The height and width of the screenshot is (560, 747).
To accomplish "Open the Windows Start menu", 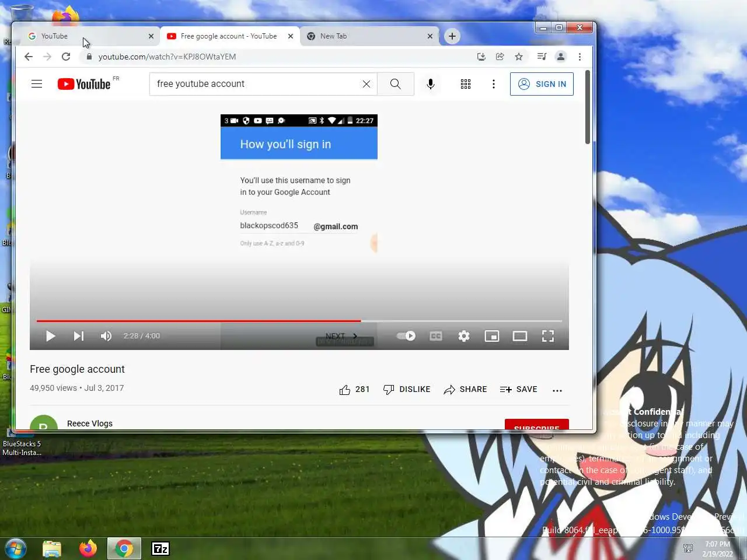I will click(16, 548).
